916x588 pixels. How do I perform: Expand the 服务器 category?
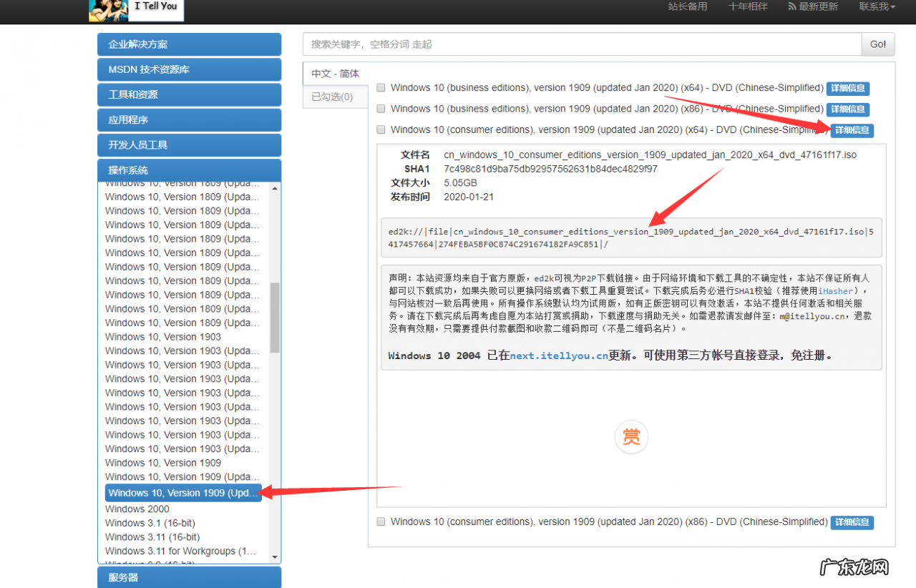click(x=189, y=577)
